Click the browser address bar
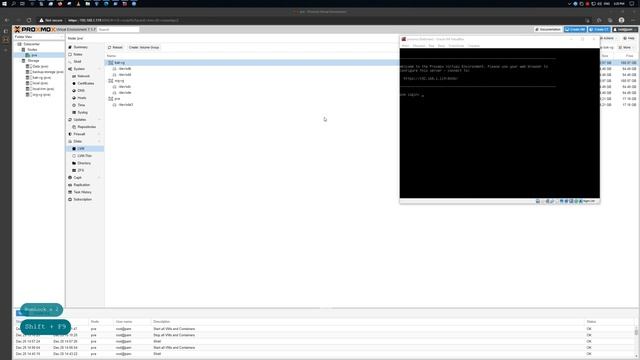Image resolution: width=640 pixels, height=360 pixels. pyautogui.click(x=310, y=20)
